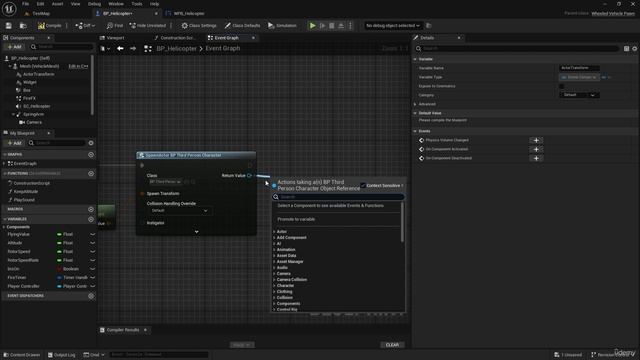The height and width of the screenshot is (360, 640).
Task: Add a new macro with plus icon
Action: tap(91, 209)
